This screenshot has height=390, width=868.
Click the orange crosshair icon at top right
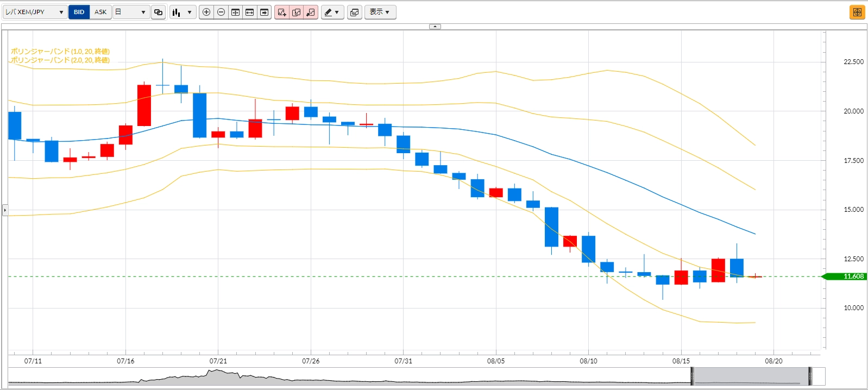pyautogui.click(x=857, y=12)
